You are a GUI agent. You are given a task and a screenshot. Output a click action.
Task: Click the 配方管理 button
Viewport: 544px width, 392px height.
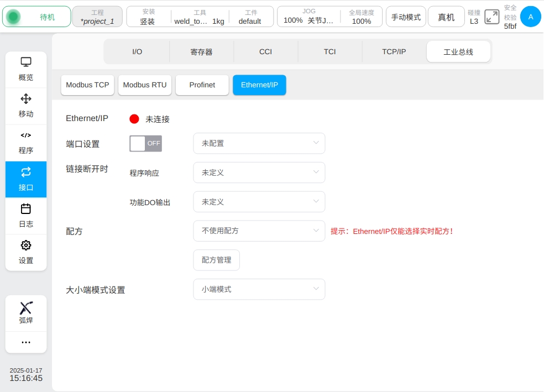pyautogui.click(x=216, y=260)
